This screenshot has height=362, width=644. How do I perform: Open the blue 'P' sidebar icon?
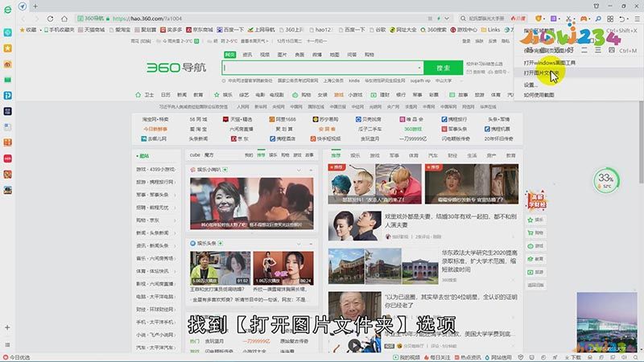[7, 96]
